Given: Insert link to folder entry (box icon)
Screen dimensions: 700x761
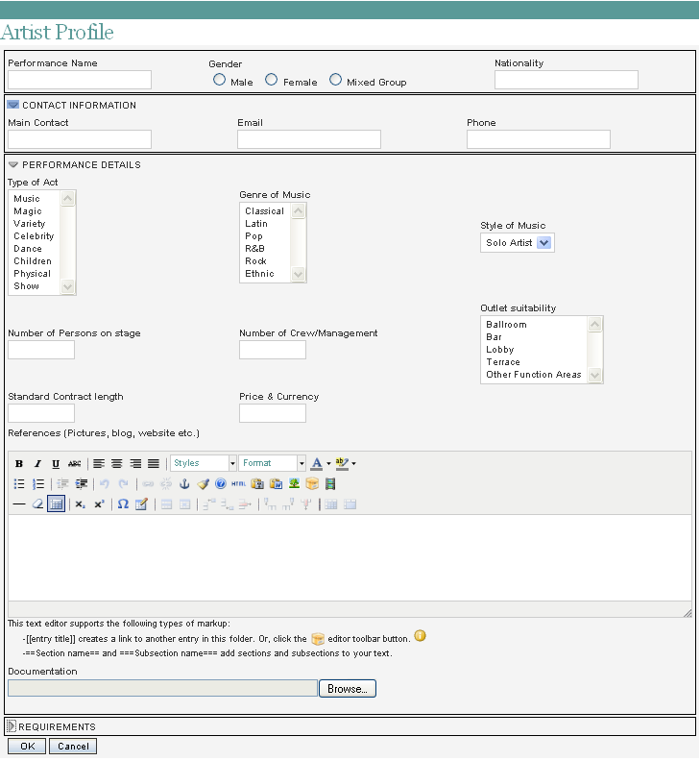Looking at the screenshot, I should [x=312, y=484].
